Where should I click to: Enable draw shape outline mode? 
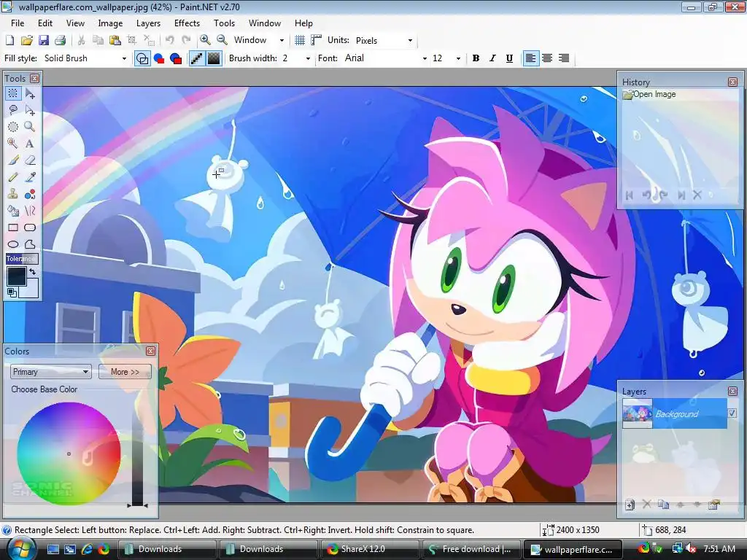click(x=142, y=58)
